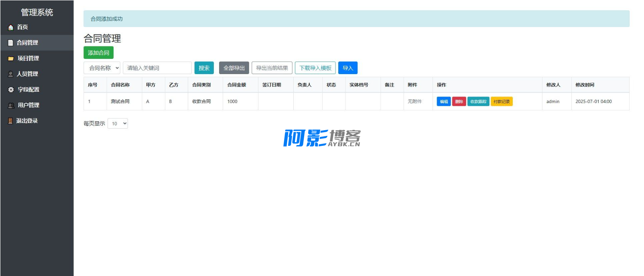Viewport: 644px width, 276px height.
Task: Click the 全部导出 export button
Action: (234, 68)
